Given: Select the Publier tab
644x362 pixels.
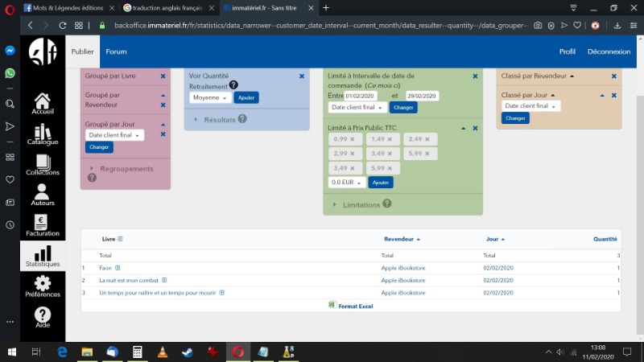Looking at the screenshot, I should [x=83, y=51].
